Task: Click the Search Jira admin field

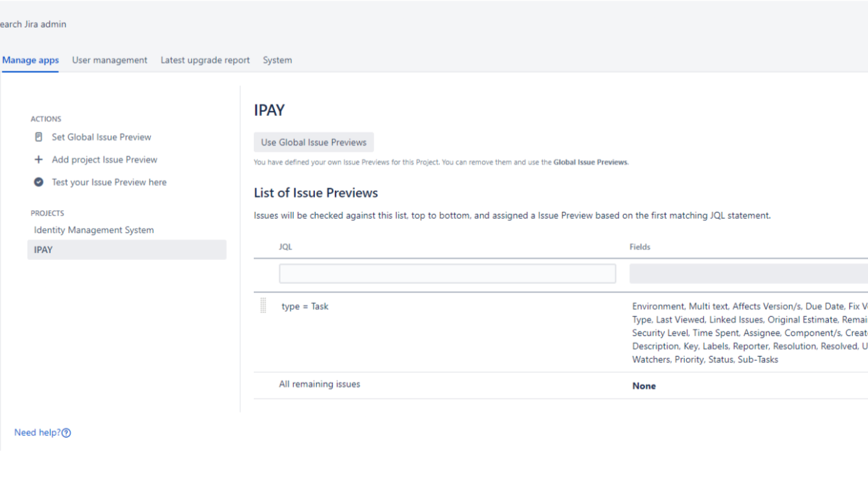Action: click(x=33, y=25)
